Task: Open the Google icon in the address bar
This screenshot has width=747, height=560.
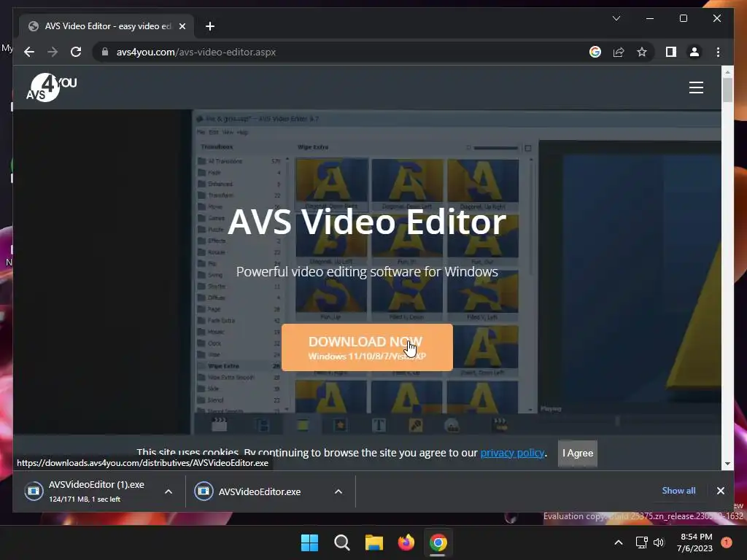Action: (x=595, y=52)
